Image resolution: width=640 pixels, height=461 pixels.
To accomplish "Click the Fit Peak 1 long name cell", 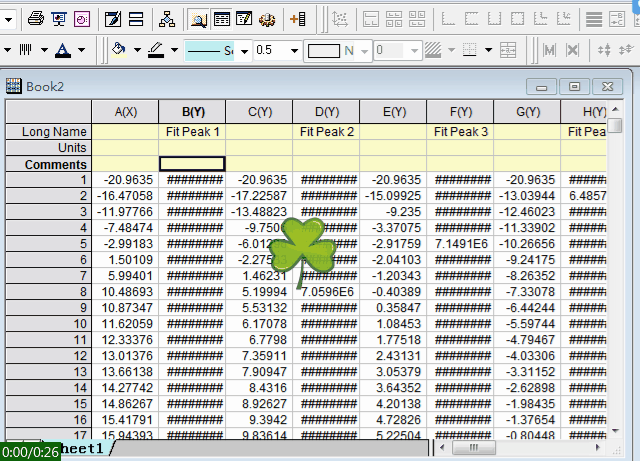I will 192,131.
